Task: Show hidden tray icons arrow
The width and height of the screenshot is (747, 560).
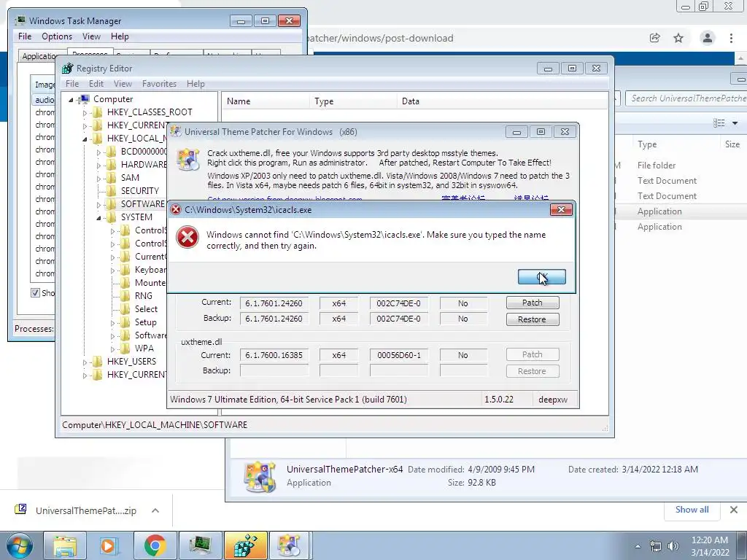Action: point(638,546)
